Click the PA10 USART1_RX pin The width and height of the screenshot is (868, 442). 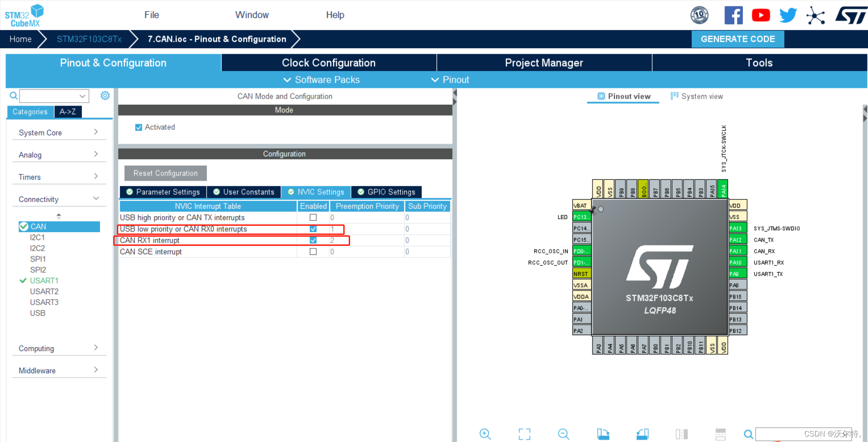[738, 262]
